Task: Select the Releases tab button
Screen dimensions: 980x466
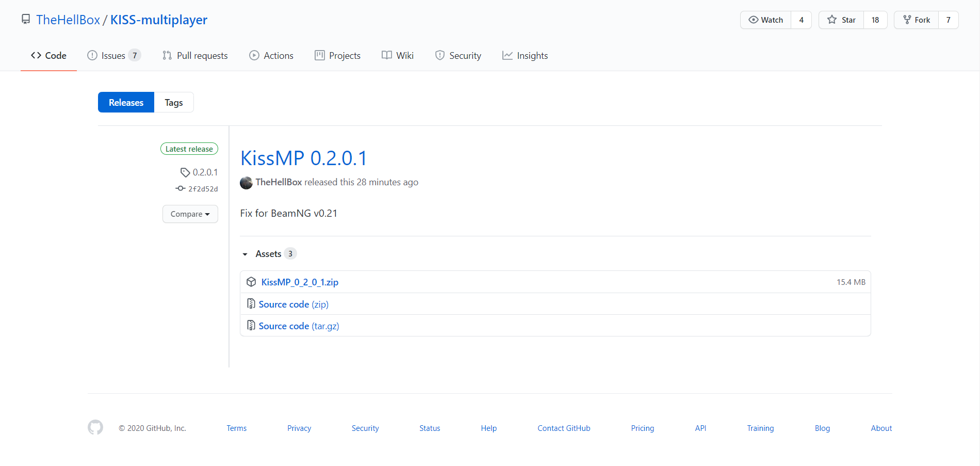Action: tap(126, 102)
